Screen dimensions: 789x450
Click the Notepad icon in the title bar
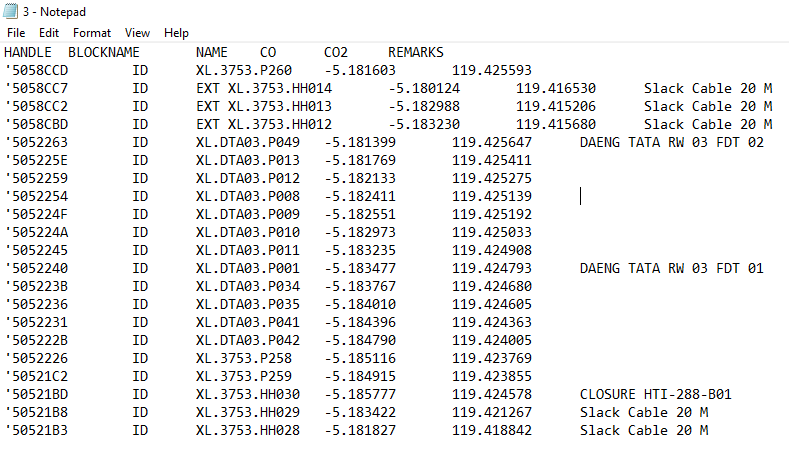pyautogui.click(x=10, y=11)
